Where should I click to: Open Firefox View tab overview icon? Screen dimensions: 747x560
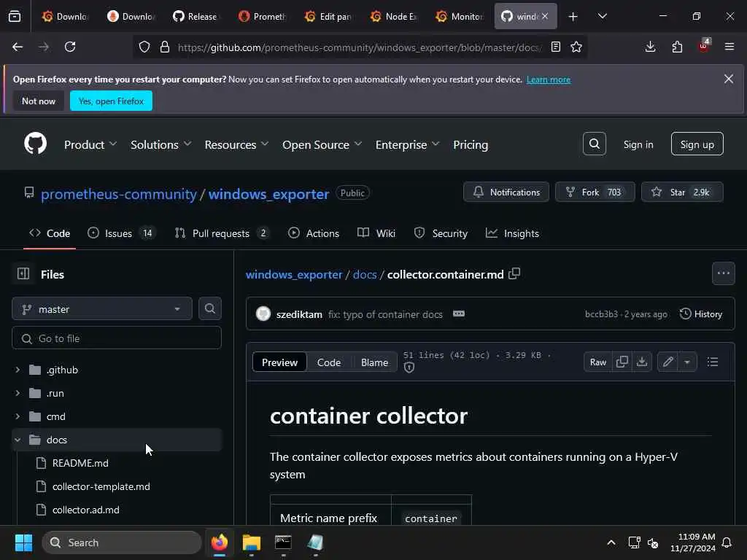tap(15, 16)
